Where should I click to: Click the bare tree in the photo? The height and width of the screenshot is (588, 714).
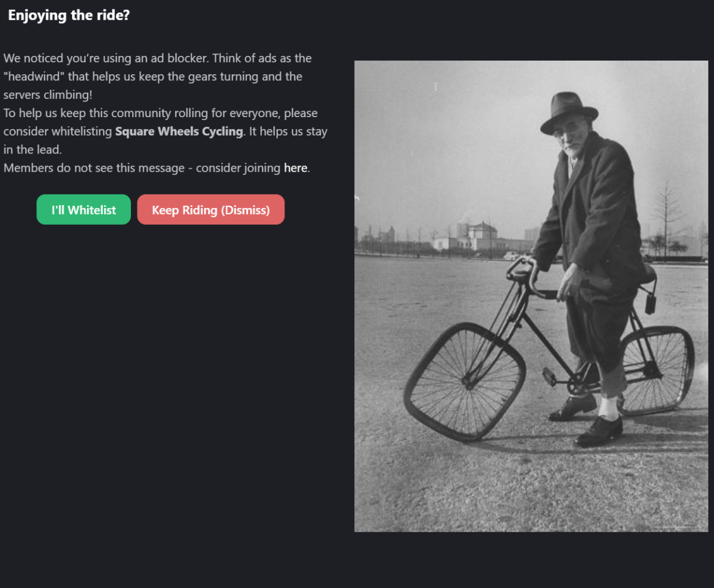pyautogui.click(x=668, y=214)
